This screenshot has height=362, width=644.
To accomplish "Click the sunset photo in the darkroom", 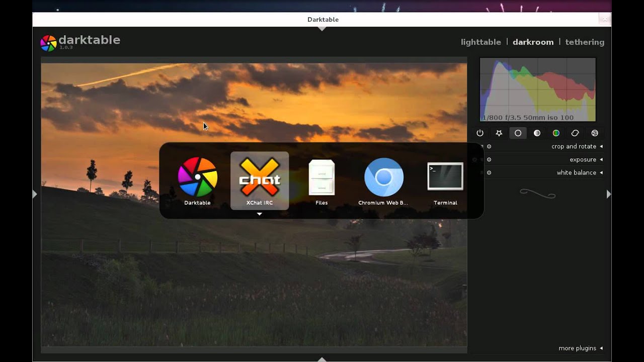I will (x=254, y=205).
